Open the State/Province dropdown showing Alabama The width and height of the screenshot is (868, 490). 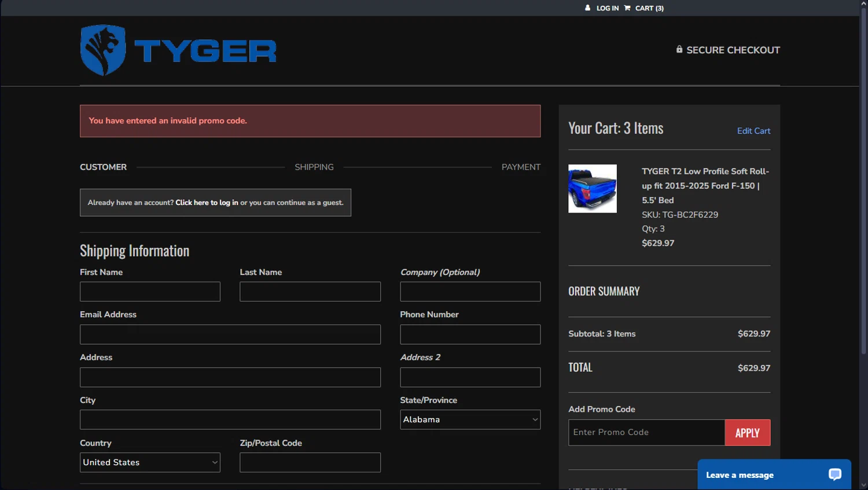point(470,419)
